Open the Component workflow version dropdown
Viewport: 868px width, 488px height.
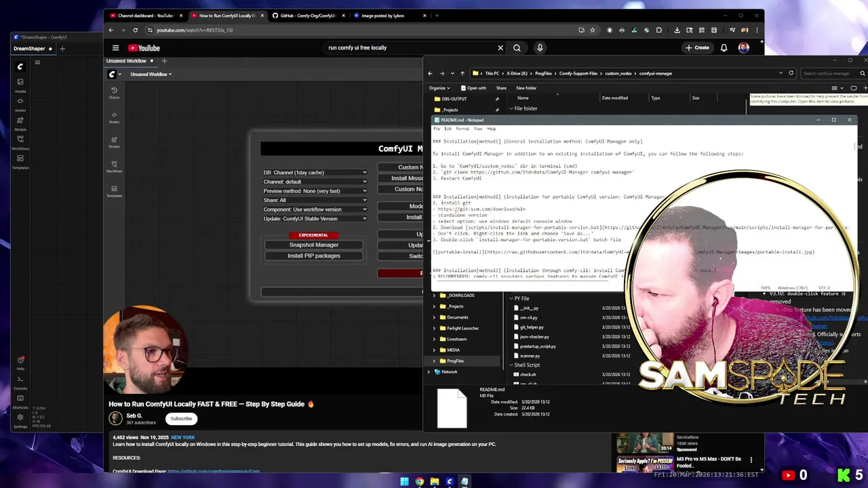coord(315,209)
